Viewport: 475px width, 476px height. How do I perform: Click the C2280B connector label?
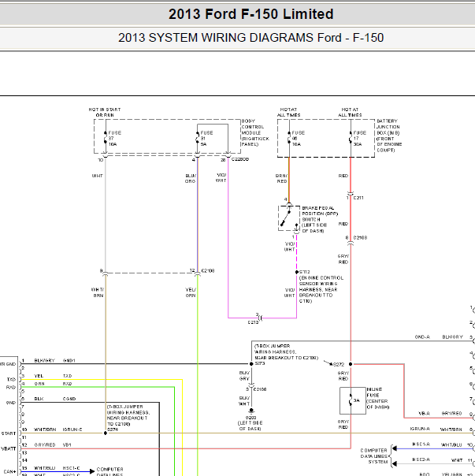coord(240,159)
